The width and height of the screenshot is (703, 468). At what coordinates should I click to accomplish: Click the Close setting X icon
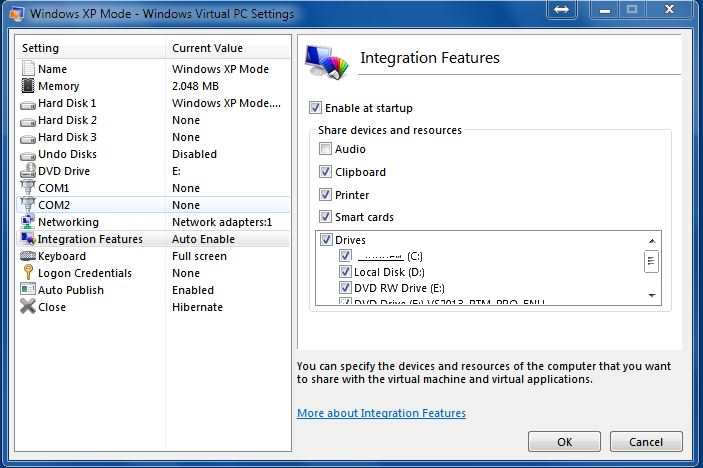pyautogui.click(x=28, y=307)
